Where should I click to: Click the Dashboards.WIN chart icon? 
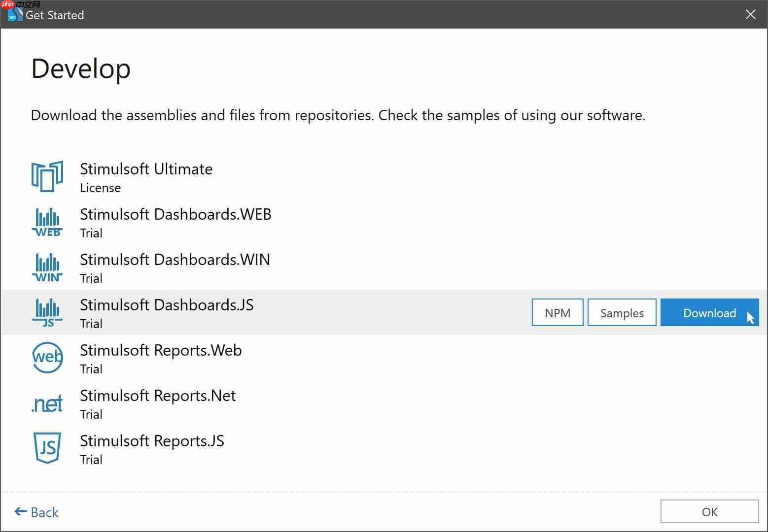point(47,267)
